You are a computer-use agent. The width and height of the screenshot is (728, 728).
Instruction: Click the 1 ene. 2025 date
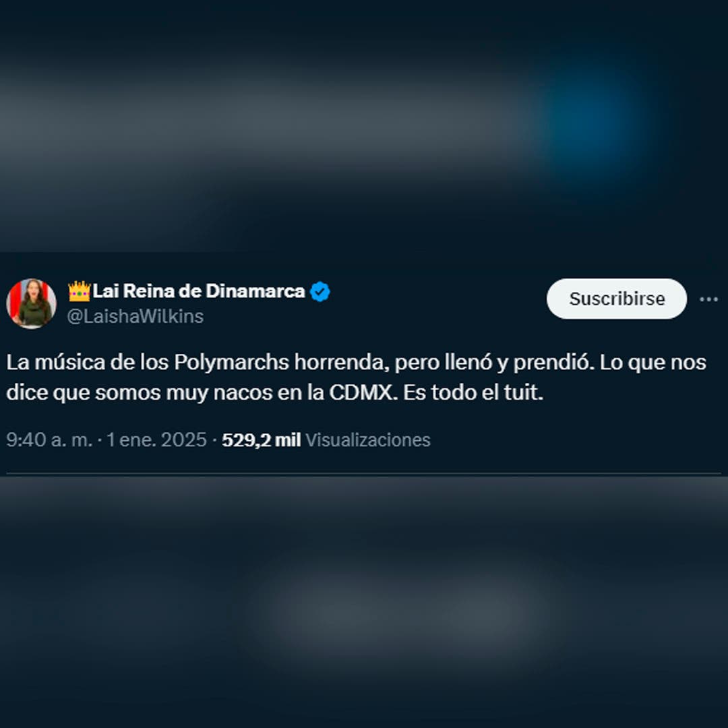pos(156,439)
